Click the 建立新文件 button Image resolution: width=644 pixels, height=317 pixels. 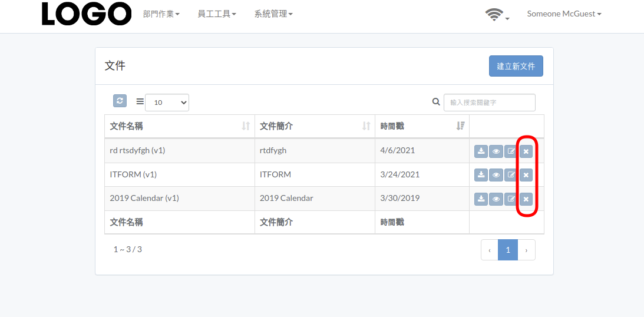(x=516, y=66)
